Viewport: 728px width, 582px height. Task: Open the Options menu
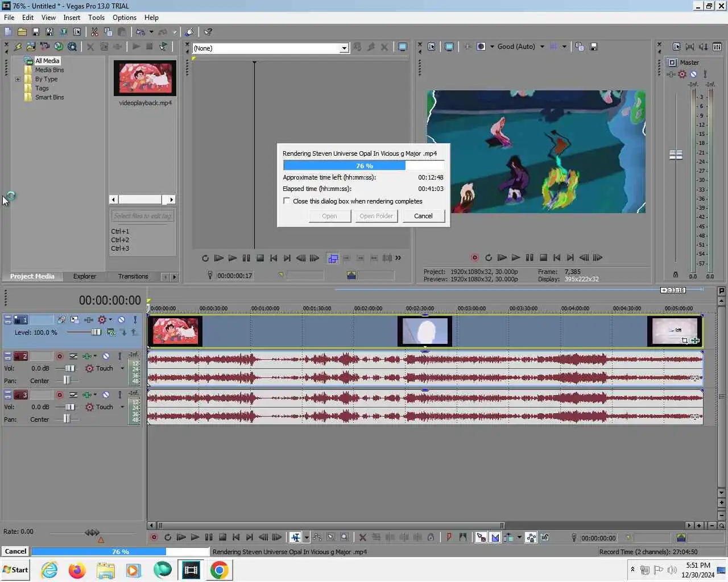pyautogui.click(x=125, y=18)
